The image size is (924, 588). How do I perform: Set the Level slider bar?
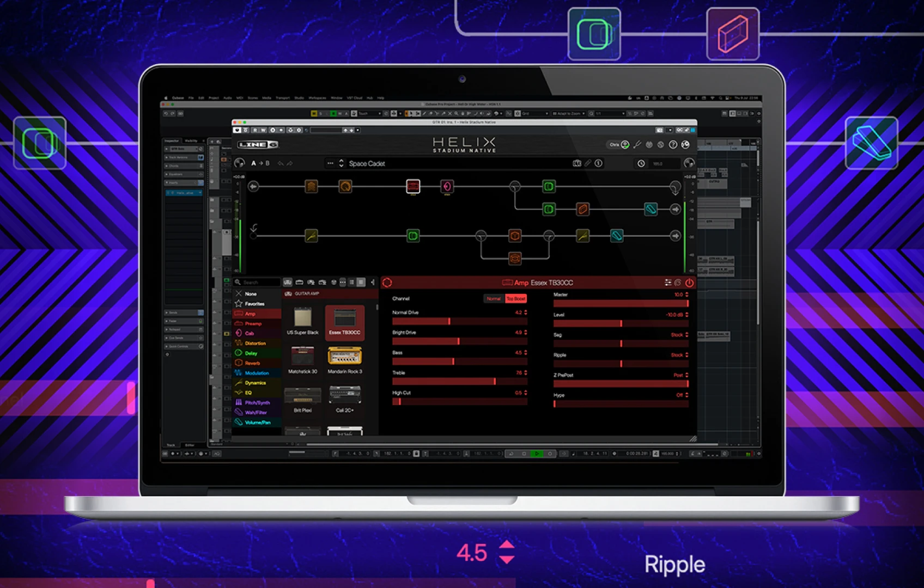621,323
